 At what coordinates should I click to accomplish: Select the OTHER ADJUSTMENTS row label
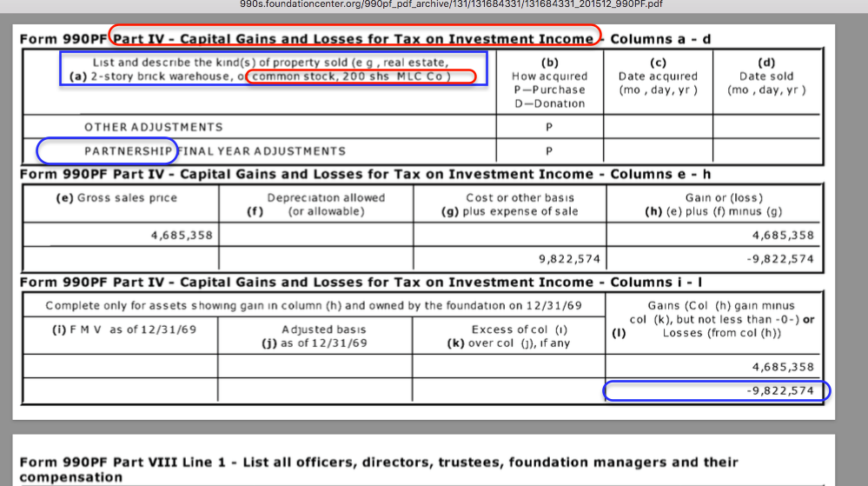point(153,127)
